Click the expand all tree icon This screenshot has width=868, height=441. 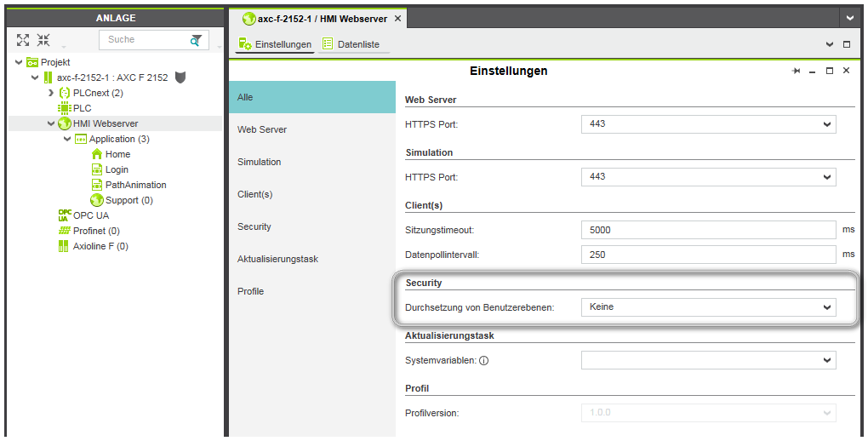pos(23,40)
